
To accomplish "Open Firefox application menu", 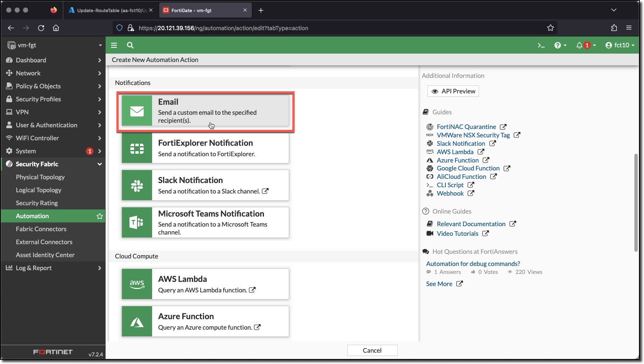I will click(x=628, y=28).
